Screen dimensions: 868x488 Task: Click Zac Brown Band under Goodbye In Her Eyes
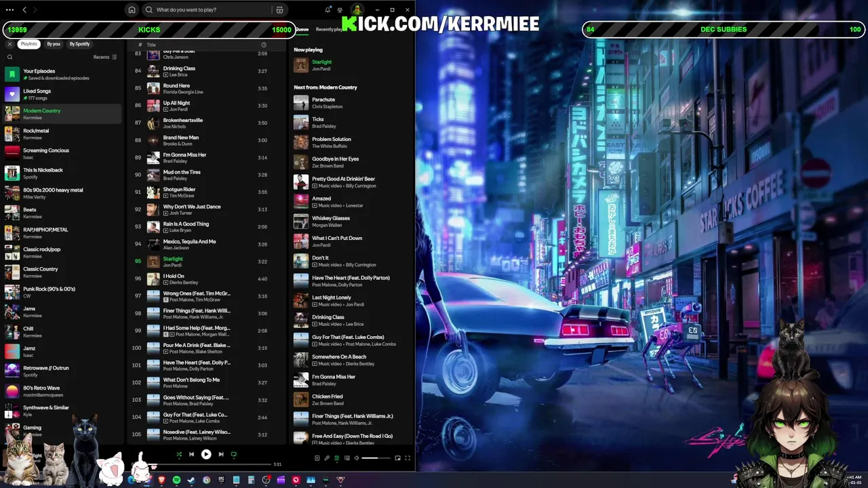pos(328,166)
